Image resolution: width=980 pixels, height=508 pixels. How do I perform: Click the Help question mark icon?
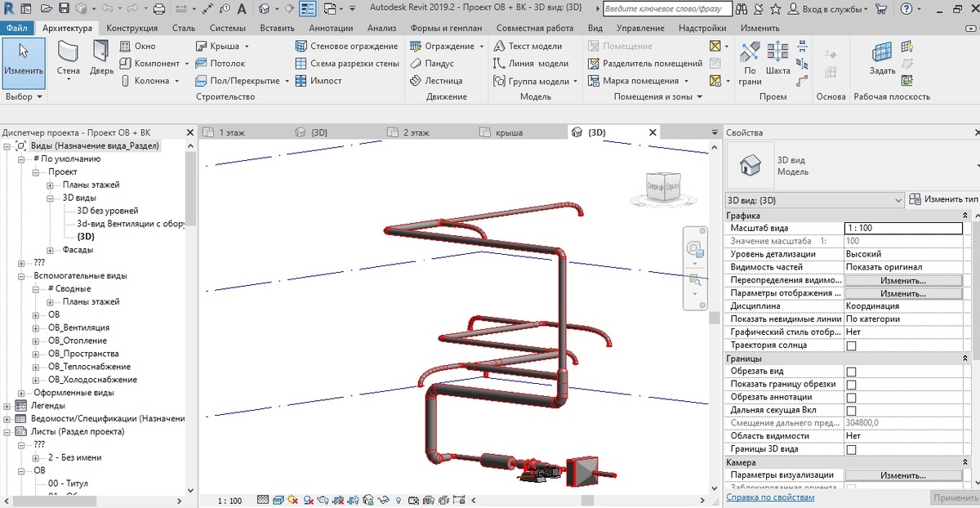[x=906, y=10]
